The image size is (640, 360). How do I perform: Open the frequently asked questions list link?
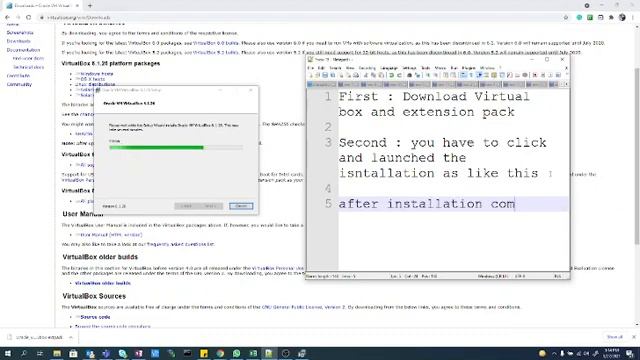(180, 244)
